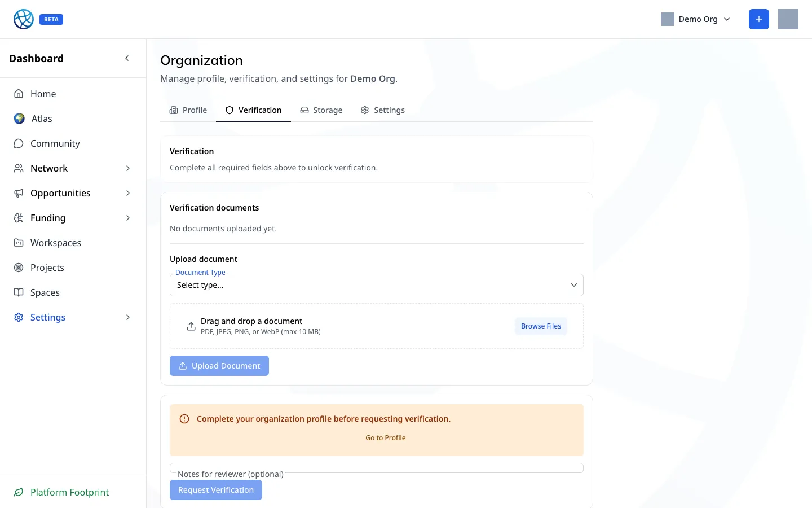Click the Atlas globe icon
This screenshot has height=508, width=812.
click(x=19, y=119)
